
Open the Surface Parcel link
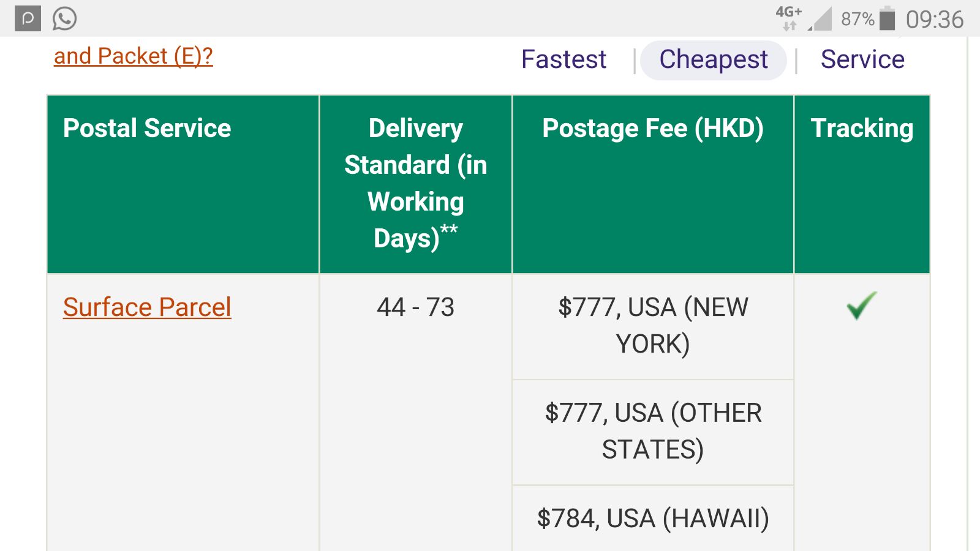click(x=147, y=307)
